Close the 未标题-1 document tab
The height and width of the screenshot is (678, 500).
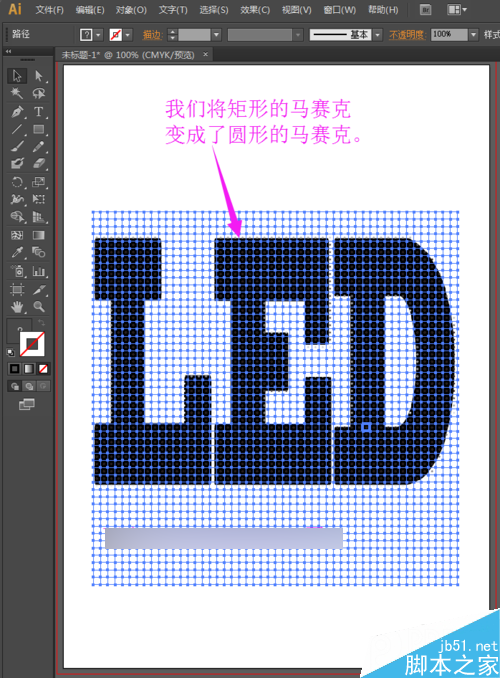[x=205, y=54]
